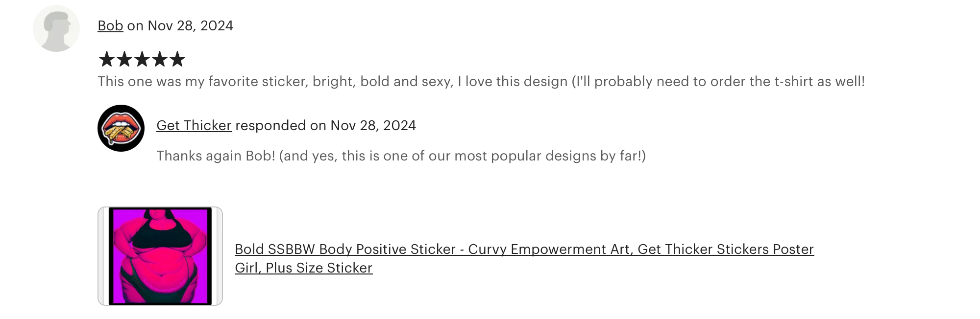Click Bob's gray profile avatar
The image size is (980, 319).
click(x=56, y=28)
